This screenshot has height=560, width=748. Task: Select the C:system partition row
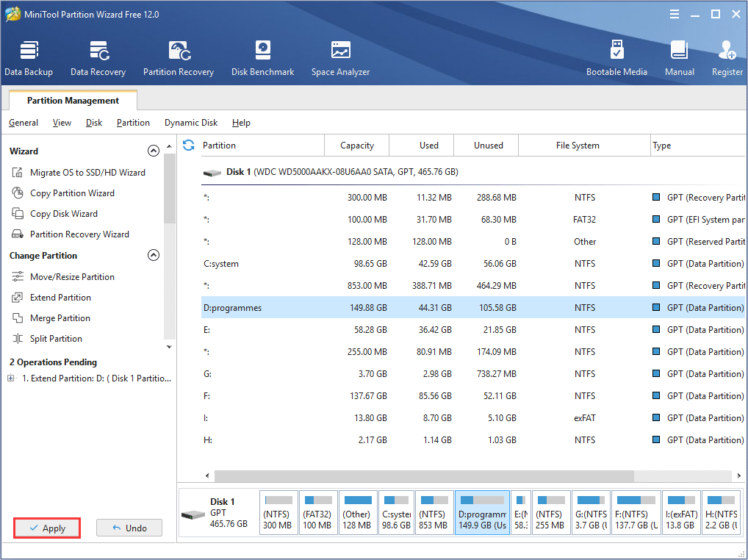[472, 263]
